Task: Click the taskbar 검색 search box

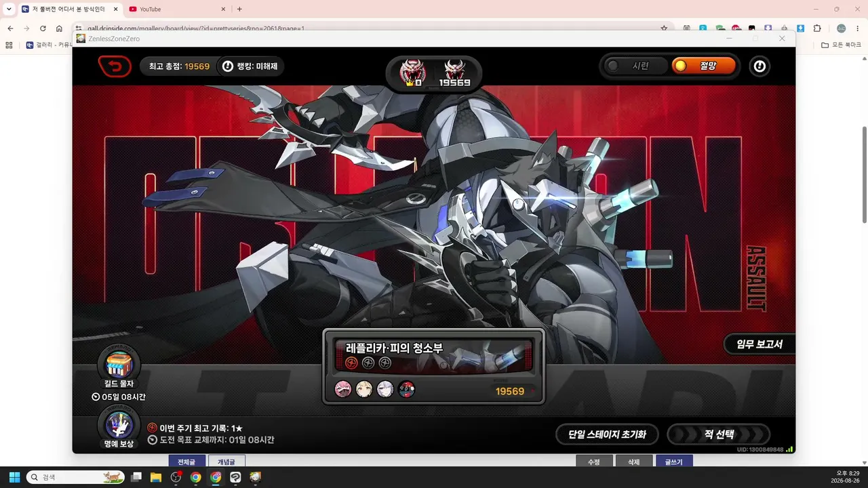Action: (x=75, y=477)
